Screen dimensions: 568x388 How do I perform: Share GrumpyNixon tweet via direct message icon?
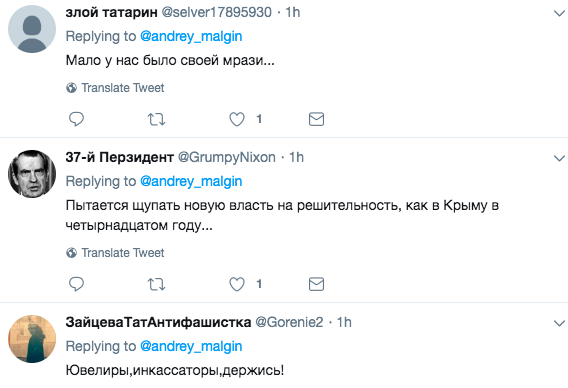[316, 284]
